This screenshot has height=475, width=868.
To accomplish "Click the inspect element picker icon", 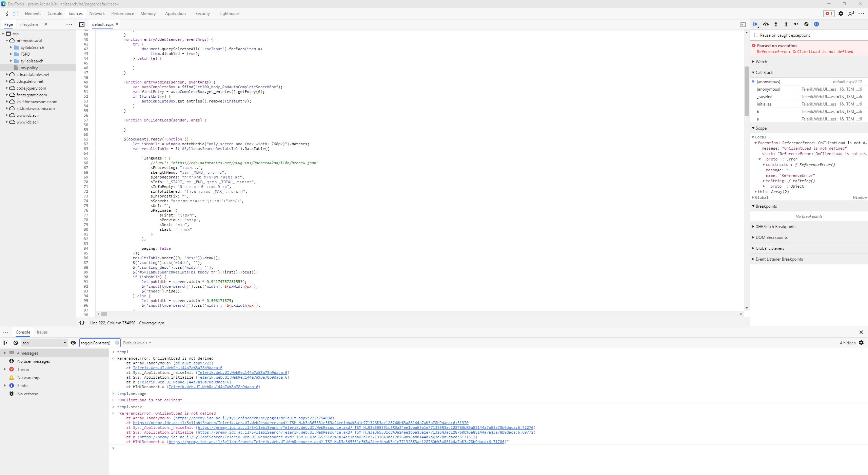I will [x=5, y=14].
